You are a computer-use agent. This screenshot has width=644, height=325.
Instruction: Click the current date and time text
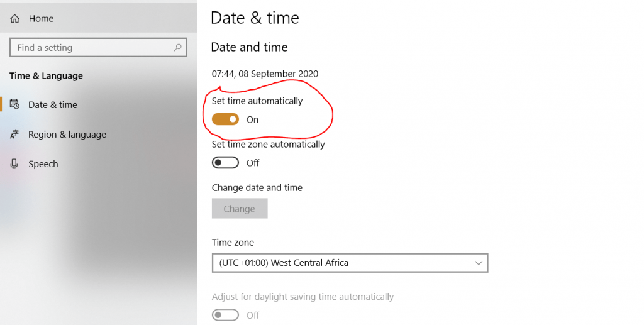265,74
